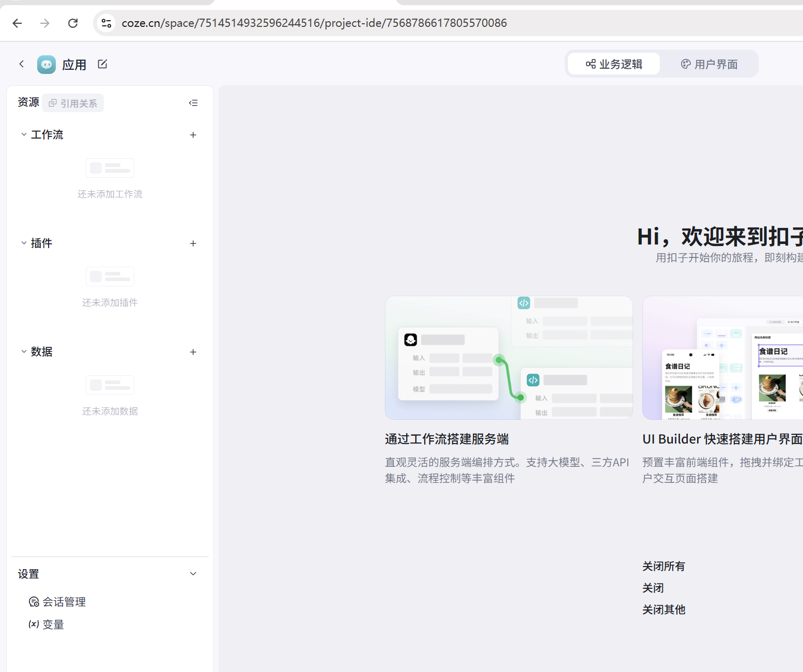The height and width of the screenshot is (672, 803).
Task: Switch to the 用户界面 tab
Action: 709,64
